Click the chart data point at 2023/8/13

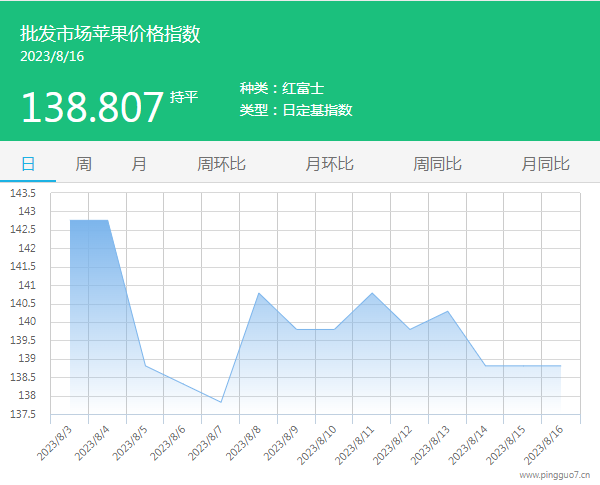[448, 311]
